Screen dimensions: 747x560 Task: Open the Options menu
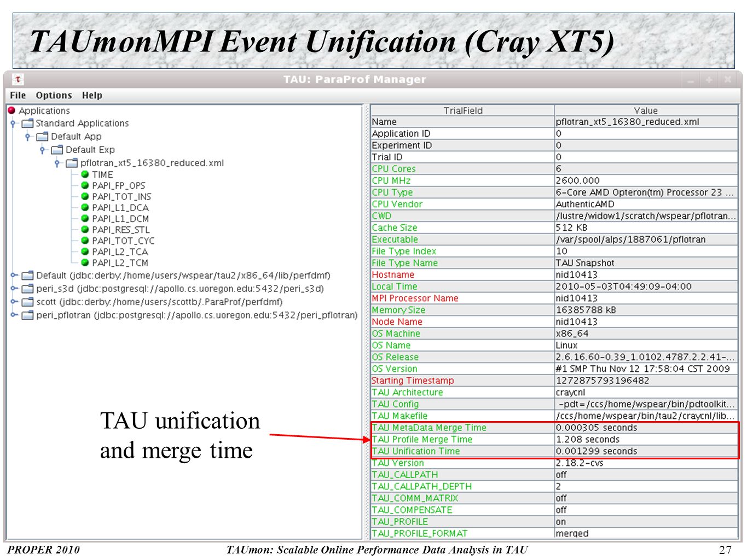54,95
